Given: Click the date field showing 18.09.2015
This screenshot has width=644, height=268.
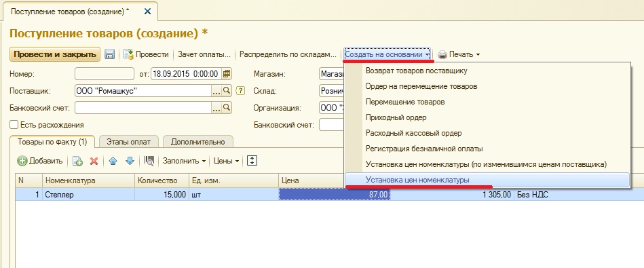Looking at the screenshot, I should (187, 74).
